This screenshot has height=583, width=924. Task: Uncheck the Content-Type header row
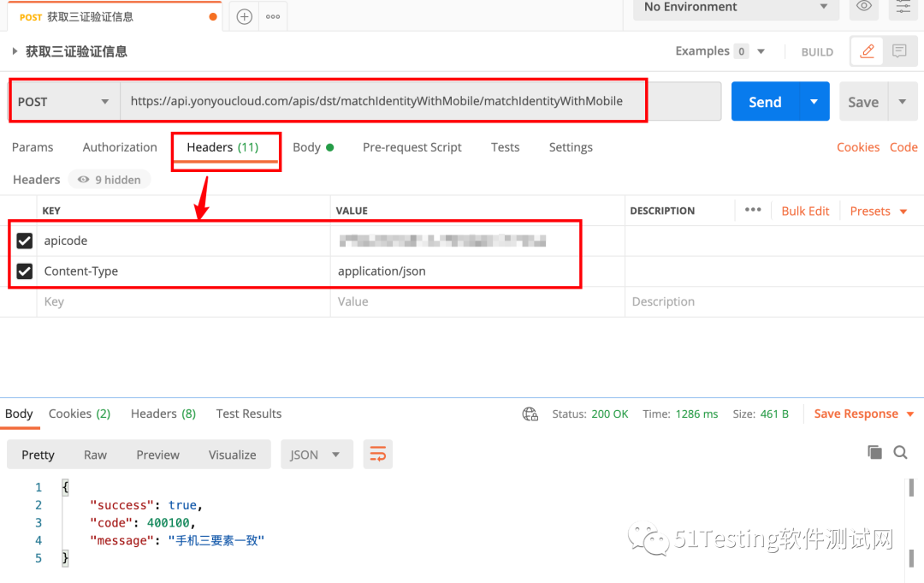coord(24,271)
